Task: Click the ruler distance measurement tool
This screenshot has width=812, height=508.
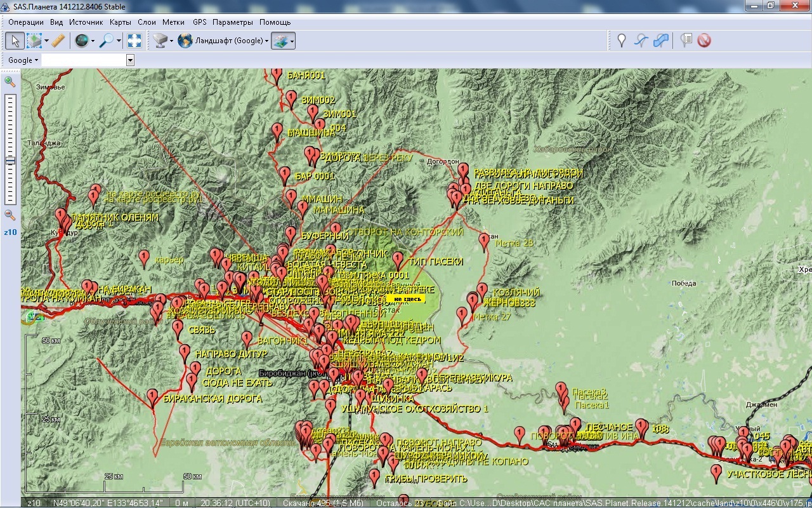Action: click(58, 41)
